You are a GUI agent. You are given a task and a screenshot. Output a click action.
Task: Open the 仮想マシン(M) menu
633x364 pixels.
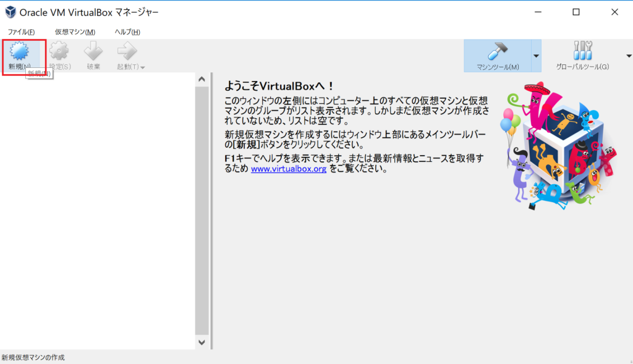point(75,32)
